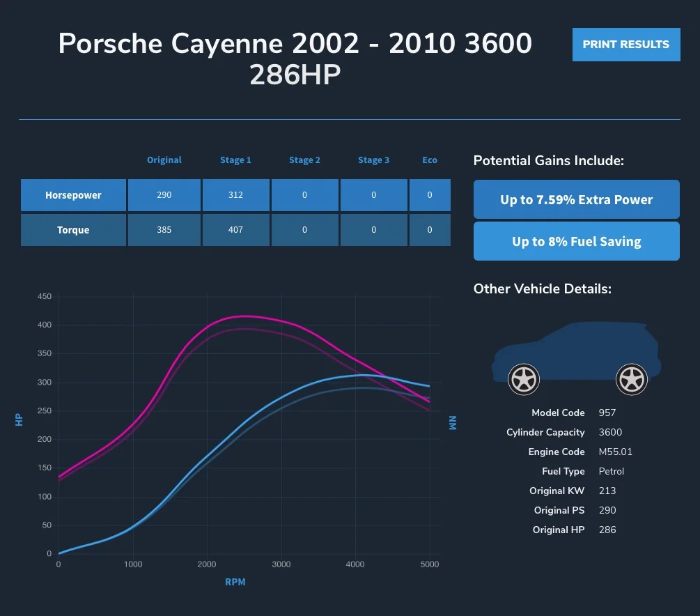Click the Stage 1 torque value 407

click(x=235, y=230)
